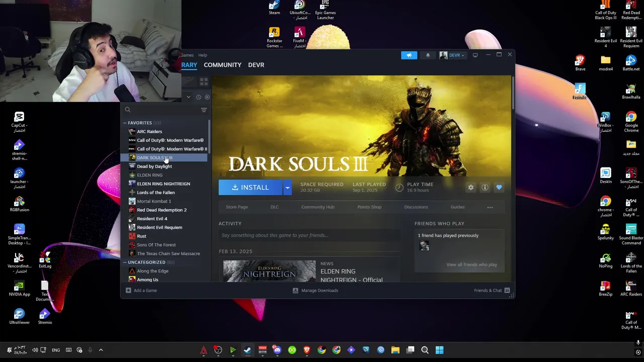Select Rust in the favorites list
Image resolution: width=644 pixels, height=362 pixels.
pyautogui.click(x=141, y=236)
